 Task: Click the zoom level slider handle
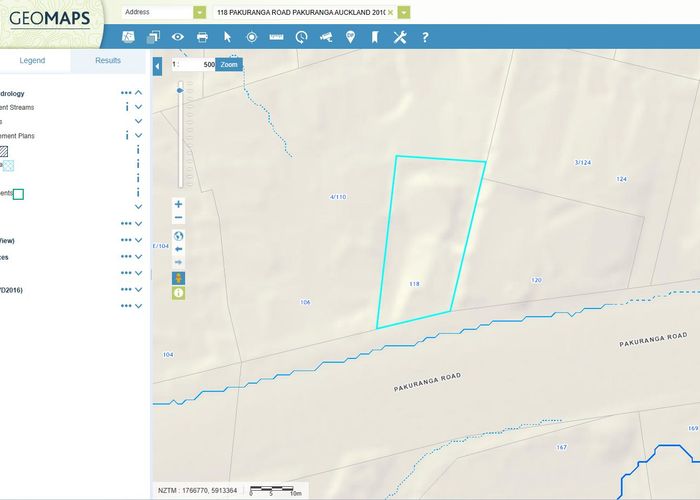[179, 90]
